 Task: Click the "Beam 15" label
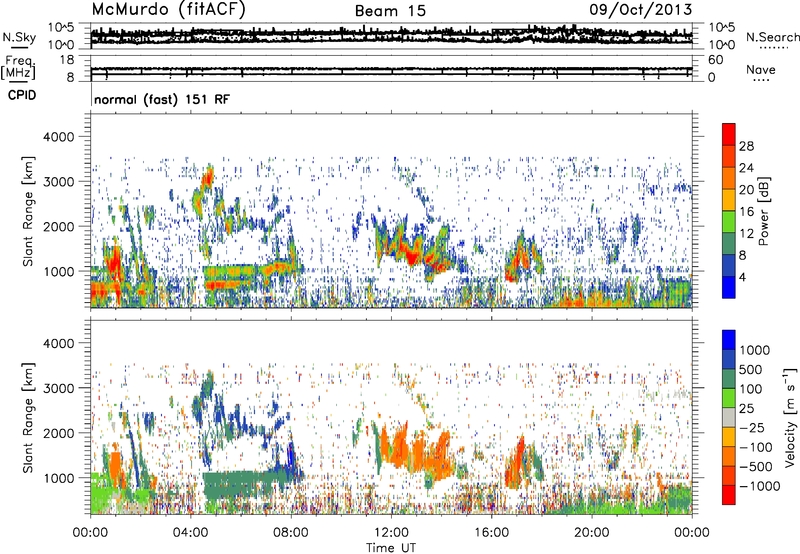pos(390,11)
